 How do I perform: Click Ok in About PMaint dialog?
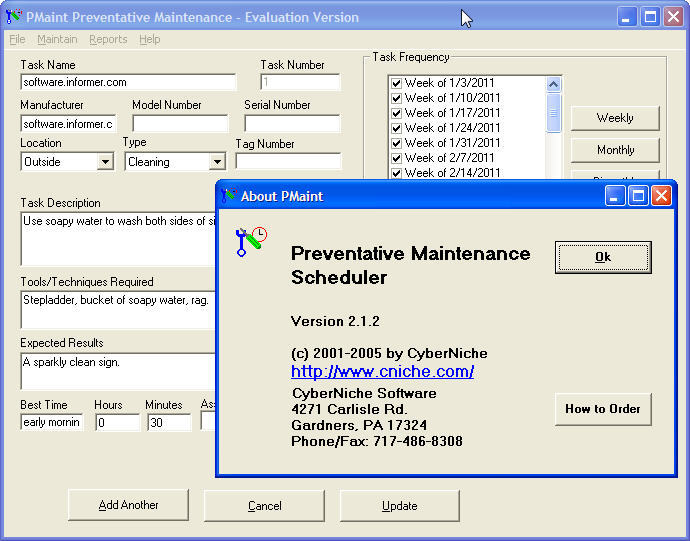pyautogui.click(x=603, y=257)
